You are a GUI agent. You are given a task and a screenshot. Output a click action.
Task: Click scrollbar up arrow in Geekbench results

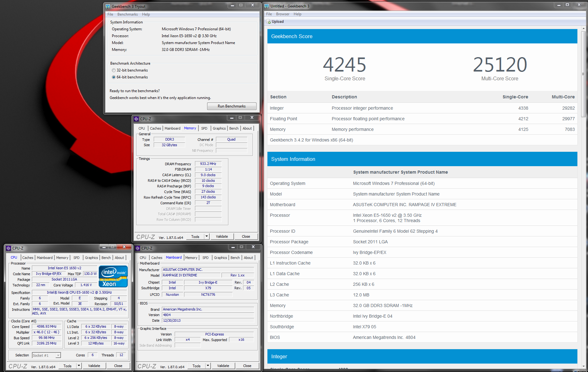coord(583,29)
